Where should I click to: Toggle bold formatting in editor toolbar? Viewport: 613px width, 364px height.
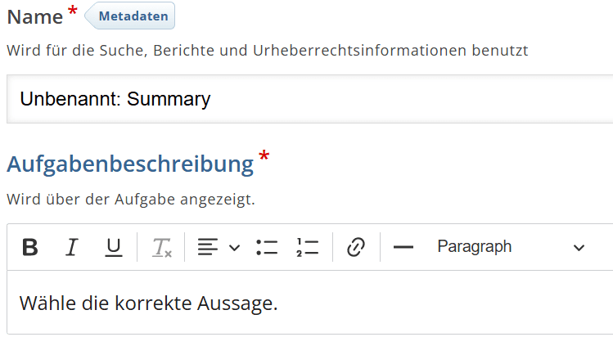[30, 247]
